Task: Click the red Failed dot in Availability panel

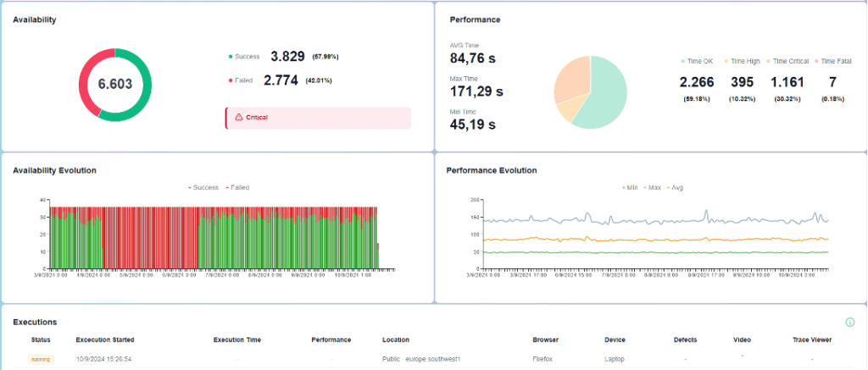Action: [231, 80]
